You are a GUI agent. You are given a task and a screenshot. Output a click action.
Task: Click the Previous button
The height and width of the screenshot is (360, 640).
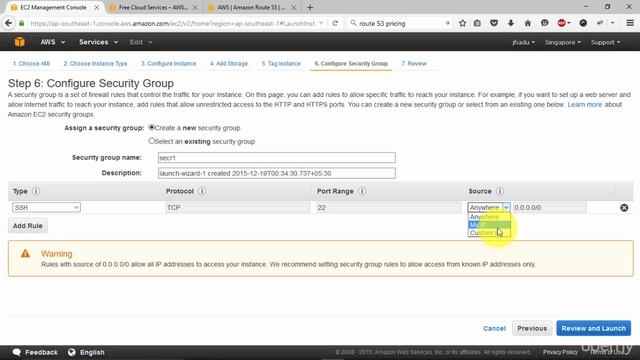532,328
